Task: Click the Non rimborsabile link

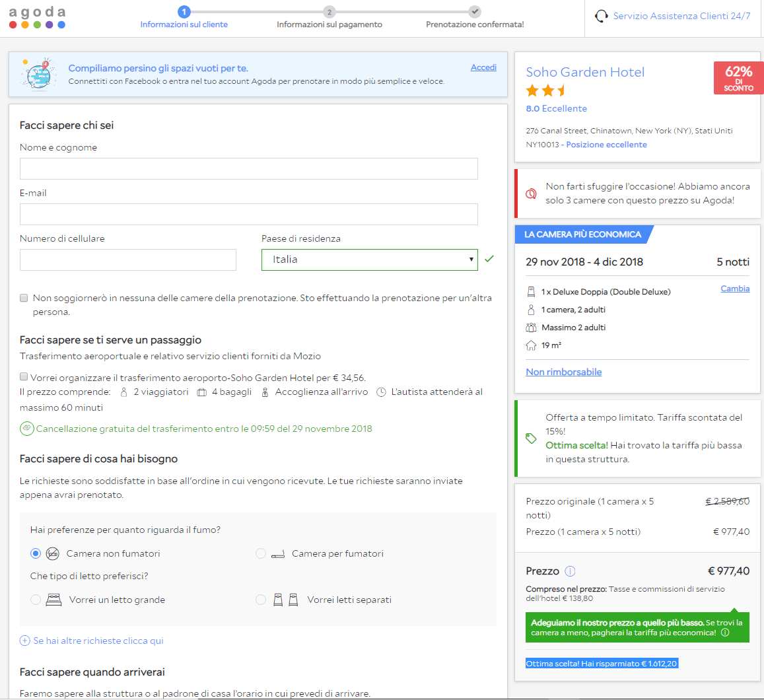Action: (x=564, y=372)
